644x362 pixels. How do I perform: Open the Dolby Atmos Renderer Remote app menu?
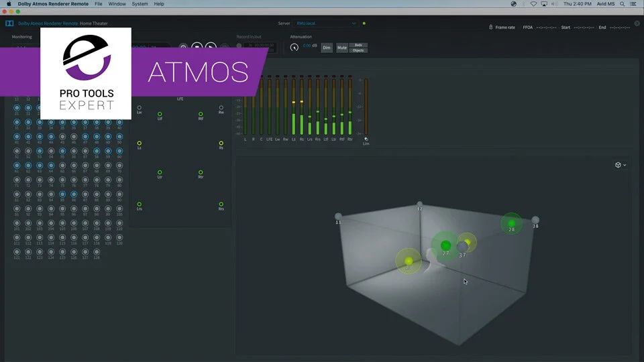coord(53,4)
